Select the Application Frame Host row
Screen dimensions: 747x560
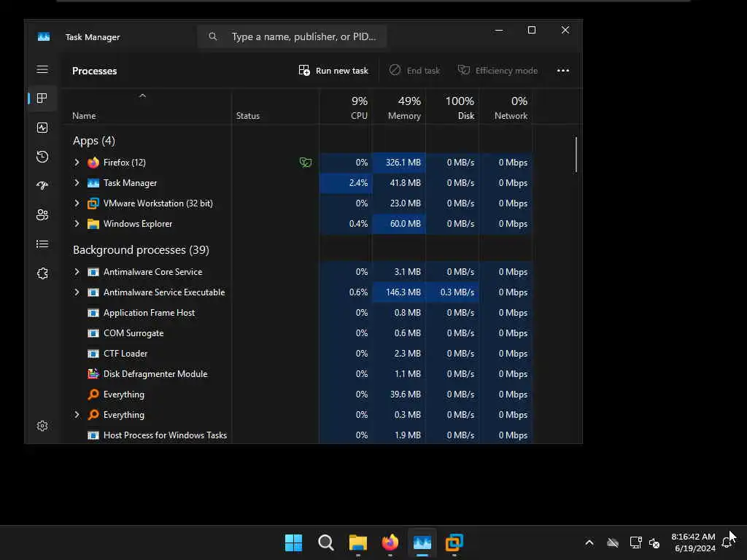pyautogui.click(x=298, y=313)
